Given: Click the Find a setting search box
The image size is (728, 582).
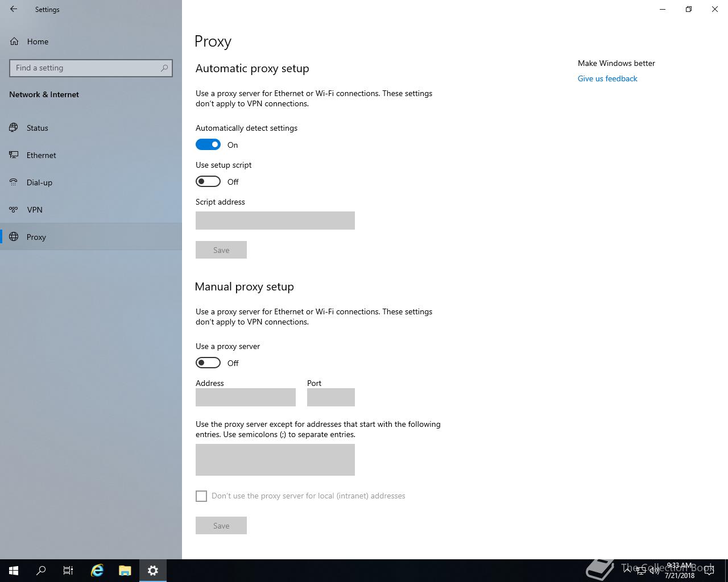Looking at the screenshot, I should click(x=91, y=68).
